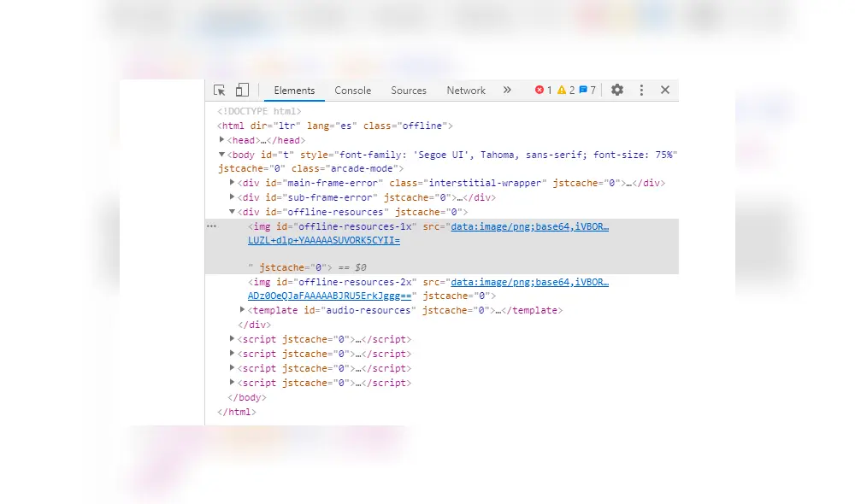Expand the main-frame-error div
The image size is (855, 504).
[x=233, y=183]
